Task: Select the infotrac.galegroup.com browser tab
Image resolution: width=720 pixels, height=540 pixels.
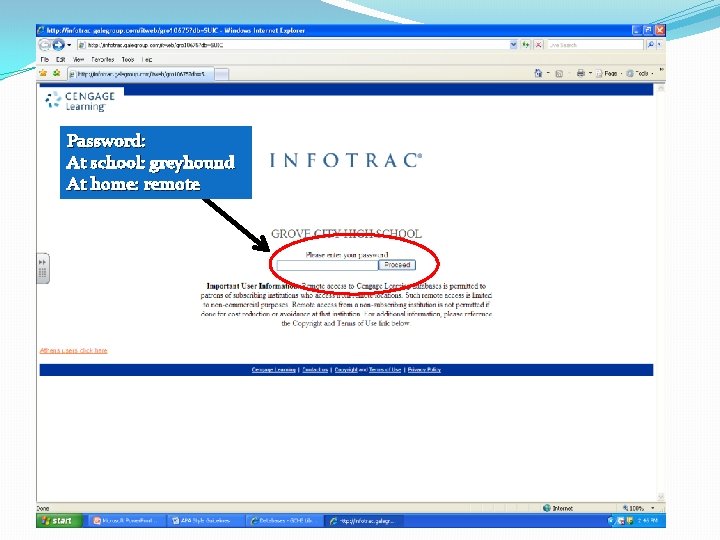Action: tap(141, 74)
